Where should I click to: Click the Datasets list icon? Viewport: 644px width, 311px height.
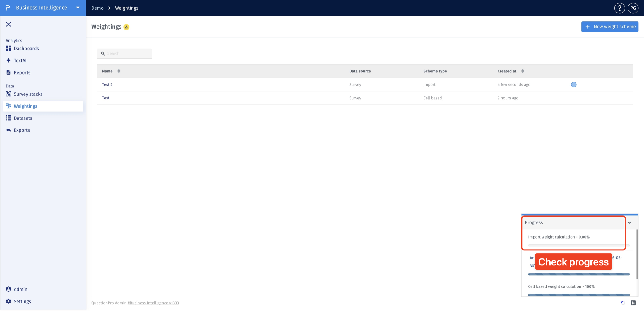(8, 118)
